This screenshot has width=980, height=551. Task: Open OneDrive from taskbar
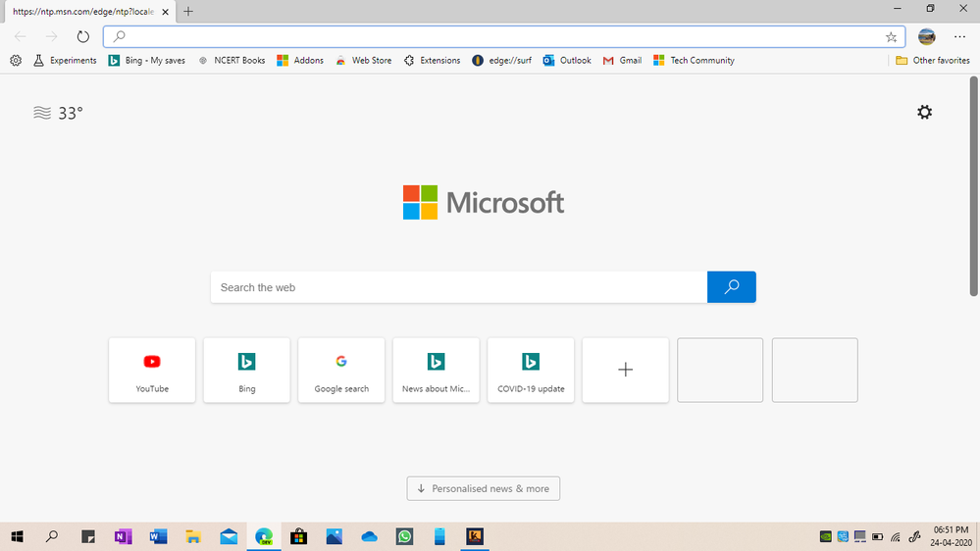pyautogui.click(x=370, y=536)
